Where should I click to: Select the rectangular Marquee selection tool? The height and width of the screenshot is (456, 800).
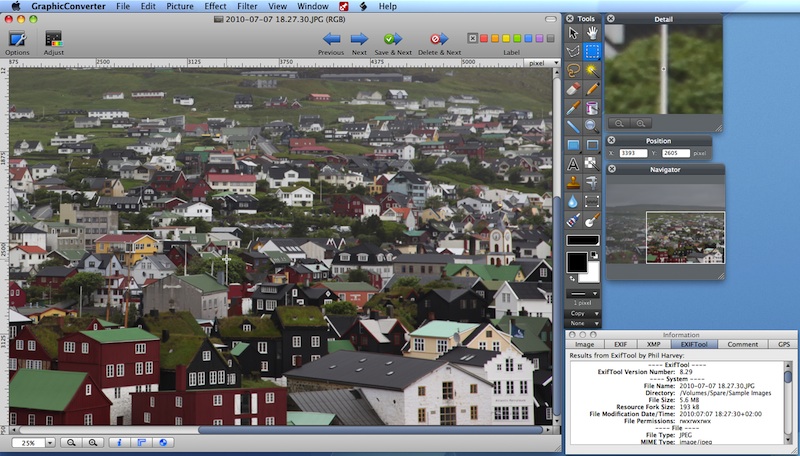[592, 50]
